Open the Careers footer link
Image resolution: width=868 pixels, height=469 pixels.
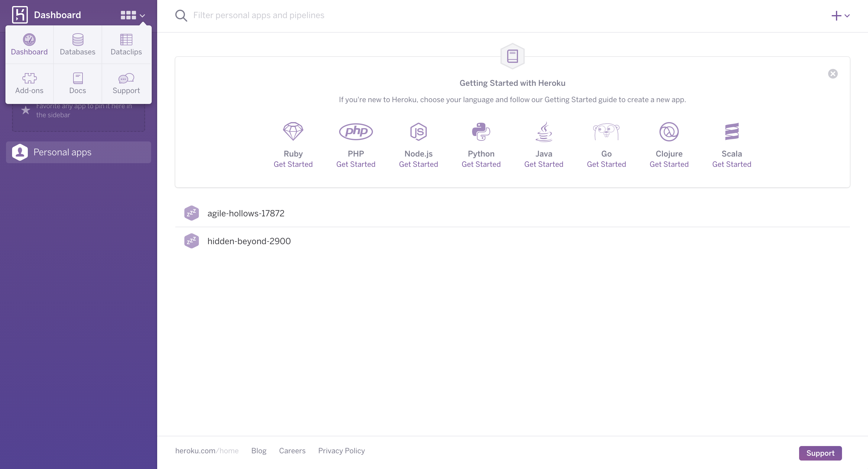tap(292, 451)
